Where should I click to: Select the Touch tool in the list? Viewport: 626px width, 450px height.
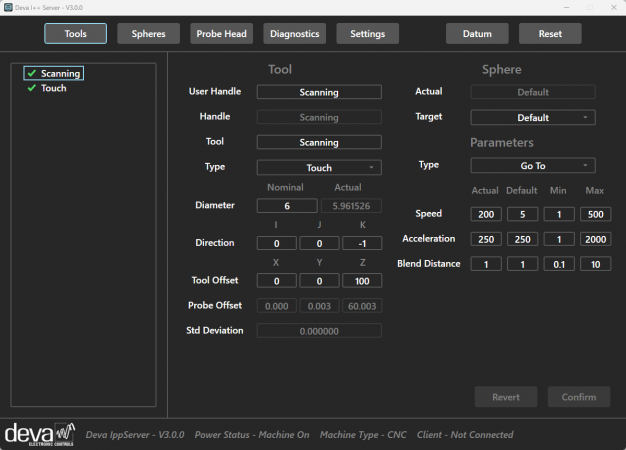(53, 88)
